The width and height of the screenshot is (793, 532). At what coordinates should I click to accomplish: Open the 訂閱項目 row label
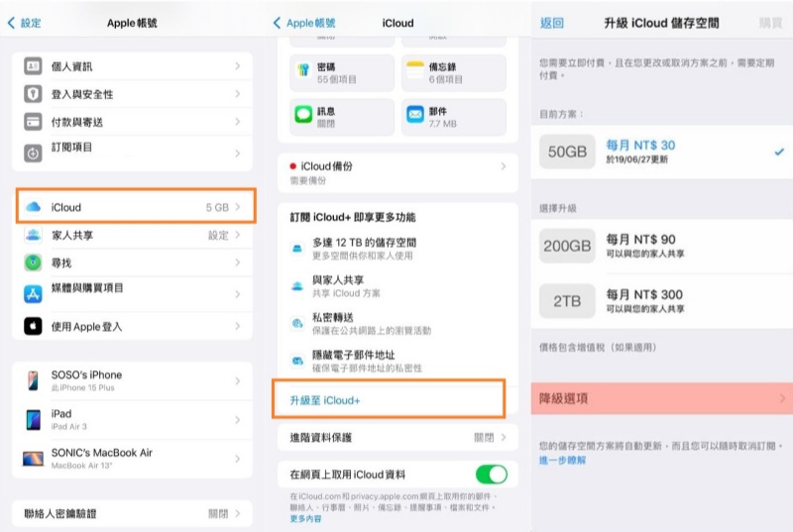71,147
